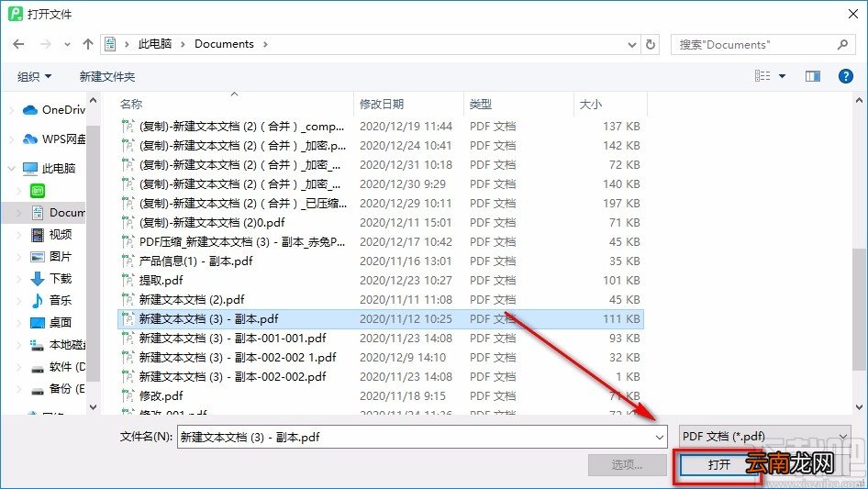Click file list scrollbar up arrow
The width and height of the screenshot is (868, 489).
tap(859, 101)
